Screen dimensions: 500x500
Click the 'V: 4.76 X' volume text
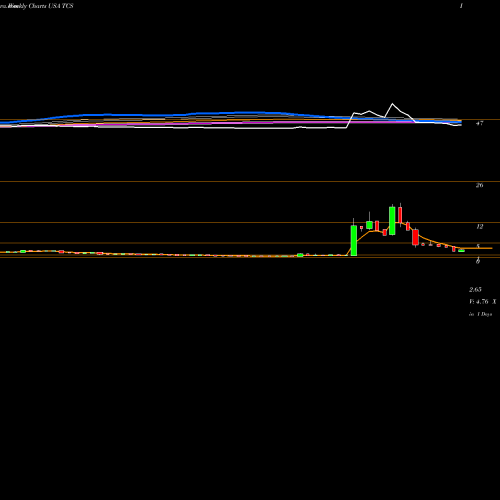(483, 302)
